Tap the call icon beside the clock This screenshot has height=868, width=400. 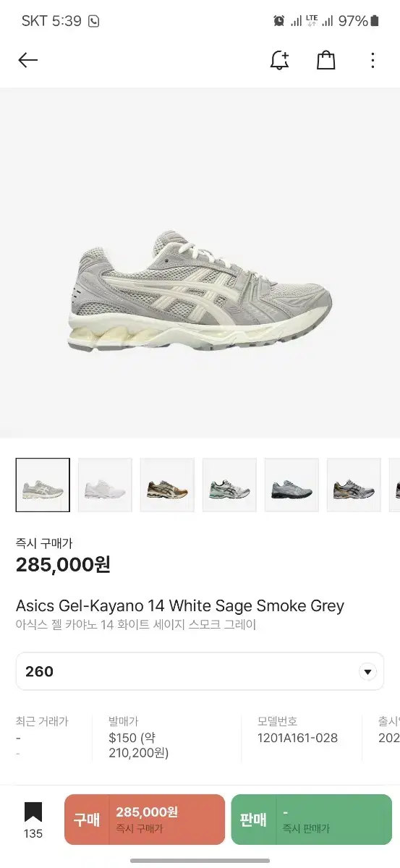(x=93, y=21)
